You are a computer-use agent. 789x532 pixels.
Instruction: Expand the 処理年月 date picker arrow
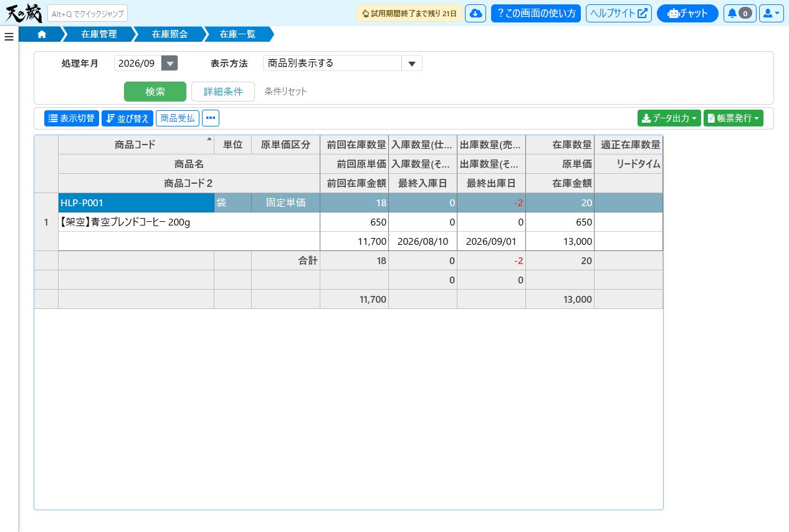(170, 63)
